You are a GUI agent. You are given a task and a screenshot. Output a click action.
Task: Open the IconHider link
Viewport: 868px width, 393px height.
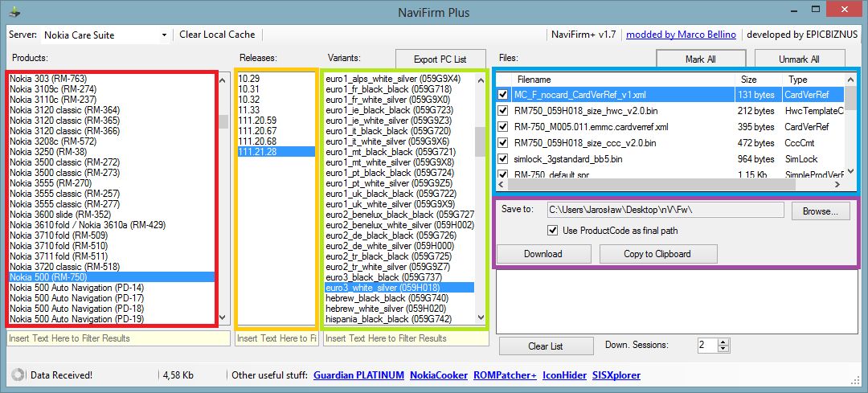[565, 375]
